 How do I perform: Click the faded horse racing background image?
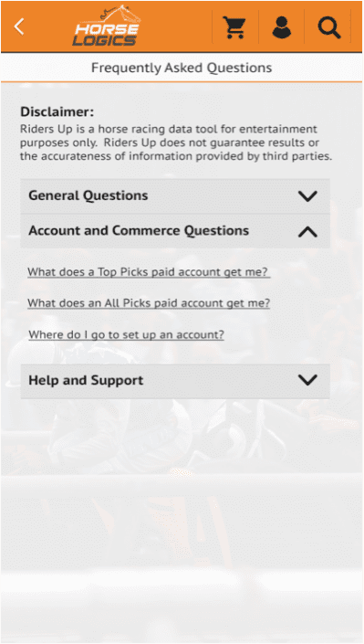182,513
